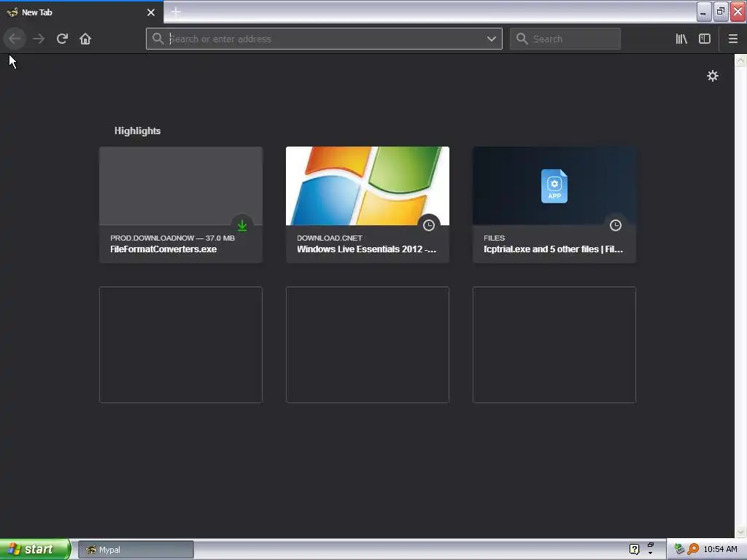Click the history clock icon on FILES card

tap(616, 225)
